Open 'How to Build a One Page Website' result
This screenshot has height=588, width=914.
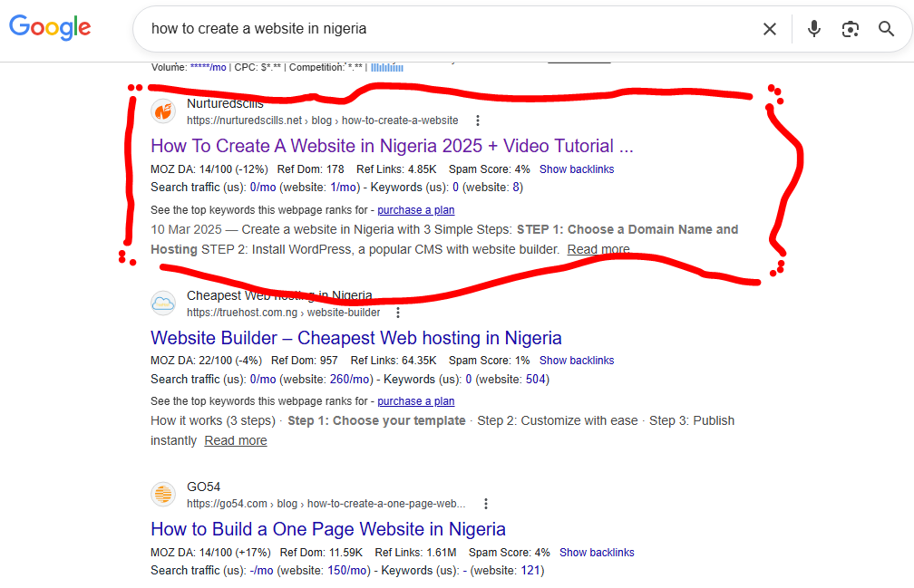[x=327, y=529]
